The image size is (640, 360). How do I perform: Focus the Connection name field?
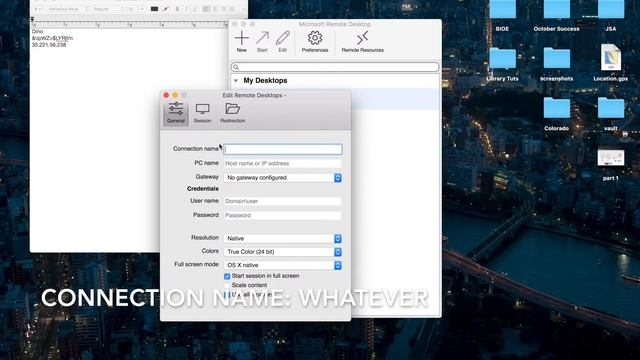coord(283,149)
